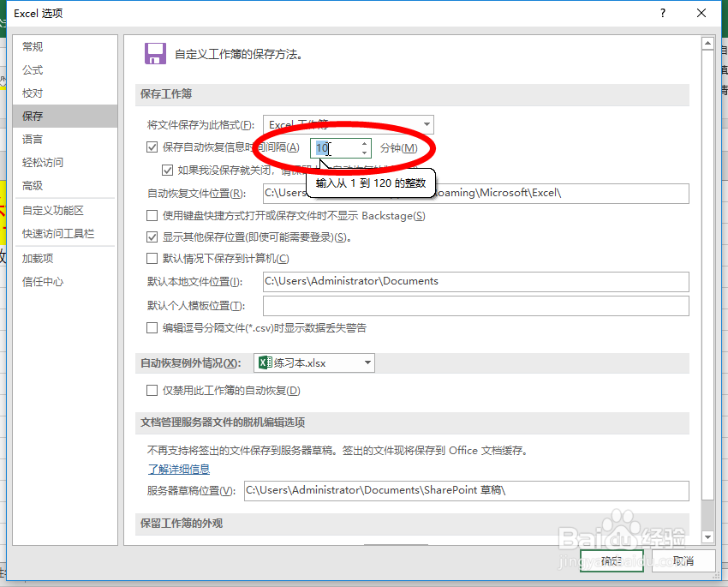728x587 pixels.
Task: Select the 高级 category
Action: (x=65, y=185)
